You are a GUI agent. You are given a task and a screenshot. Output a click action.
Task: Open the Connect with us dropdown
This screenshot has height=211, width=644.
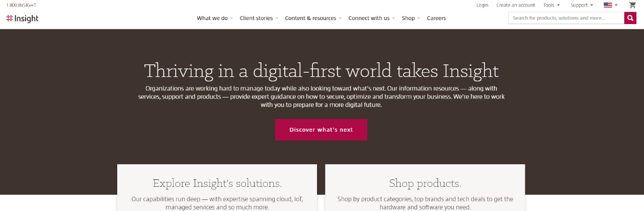coord(371,18)
